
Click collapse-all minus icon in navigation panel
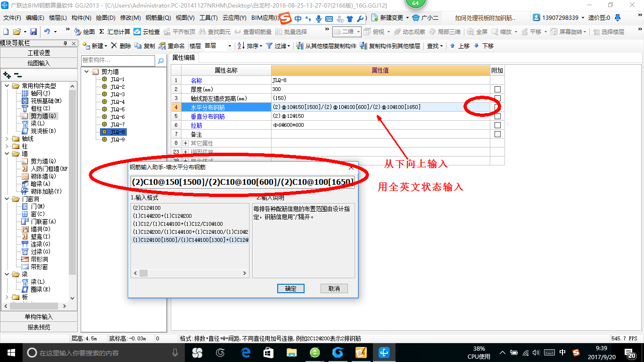click(17, 75)
